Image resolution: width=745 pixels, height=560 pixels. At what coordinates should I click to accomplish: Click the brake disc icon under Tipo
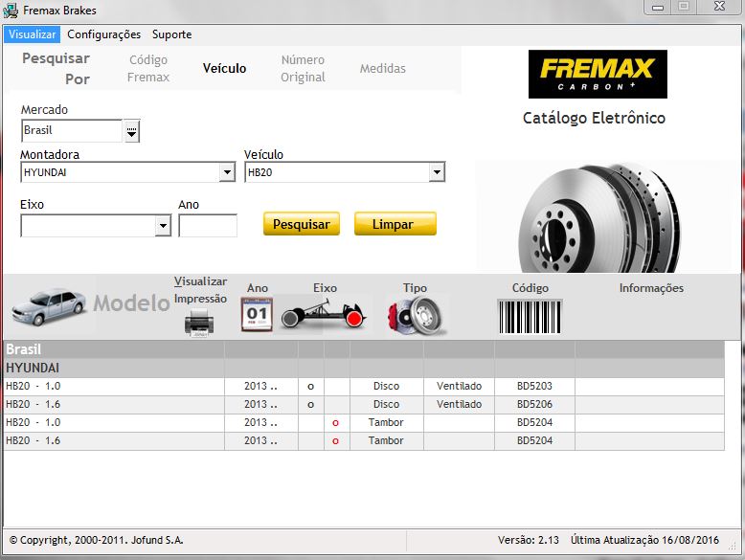417,315
